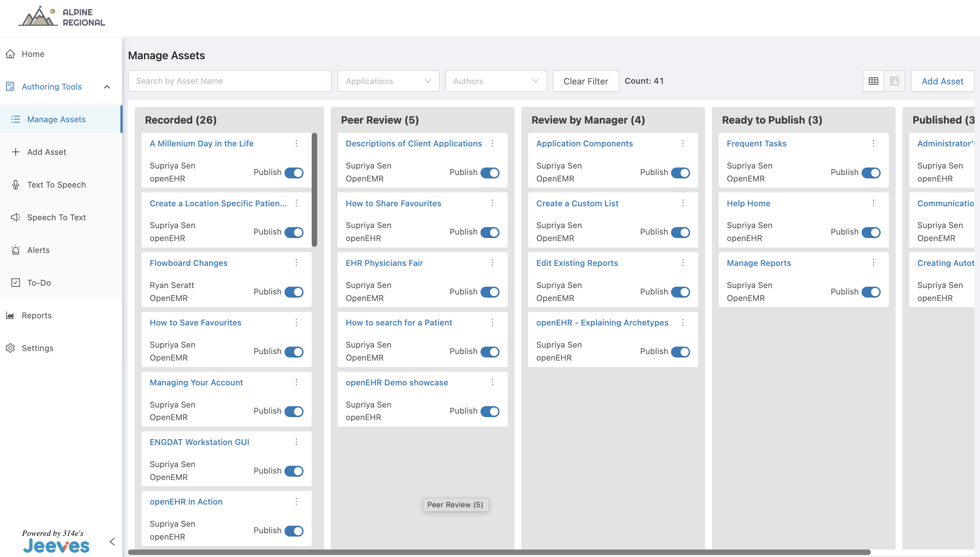This screenshot has width=980, height=557.
Task: Open Alerts using the bell icon
Action: click(15, 250)
